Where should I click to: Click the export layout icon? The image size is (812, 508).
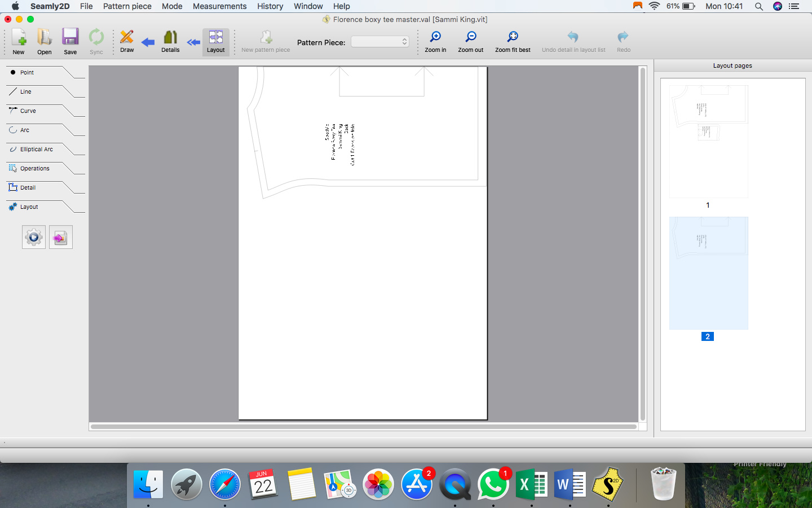point(61,238)
